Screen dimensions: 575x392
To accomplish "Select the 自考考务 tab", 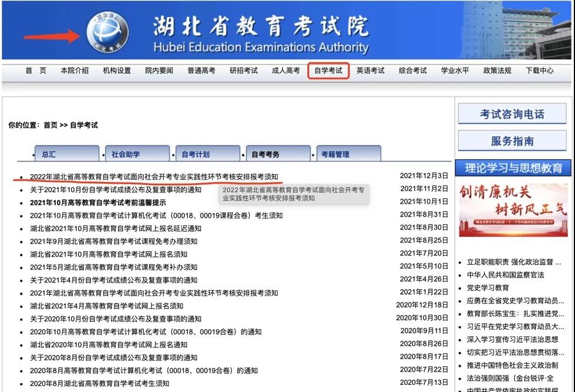I will [x=278, y=154].
